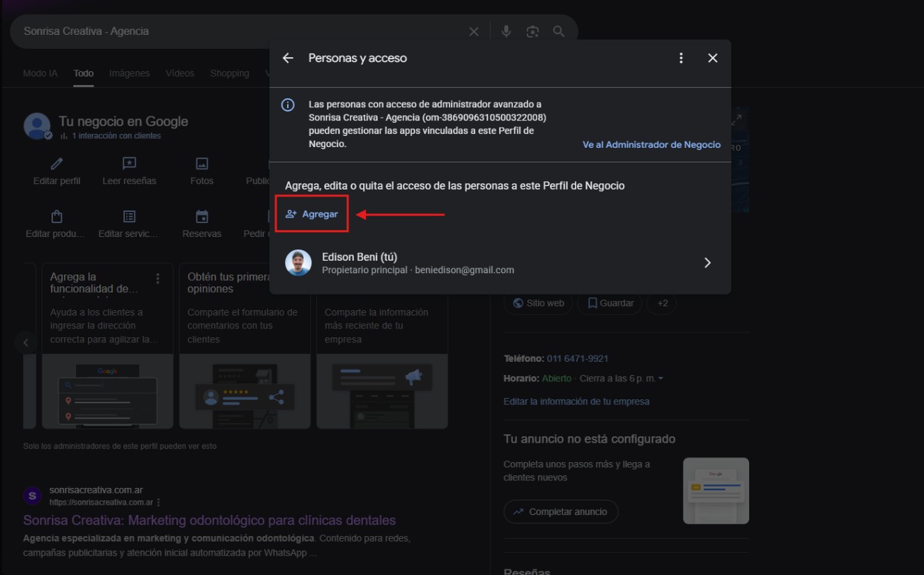
Task: Click the Completar anuncio button
Action: click(561, 512)
